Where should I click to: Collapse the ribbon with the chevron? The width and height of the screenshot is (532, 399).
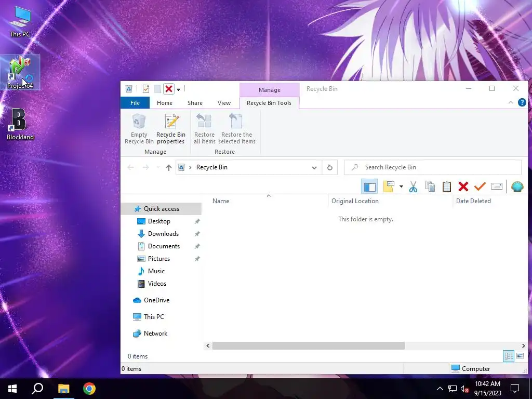pyautogui.click(x=511, y=102)
